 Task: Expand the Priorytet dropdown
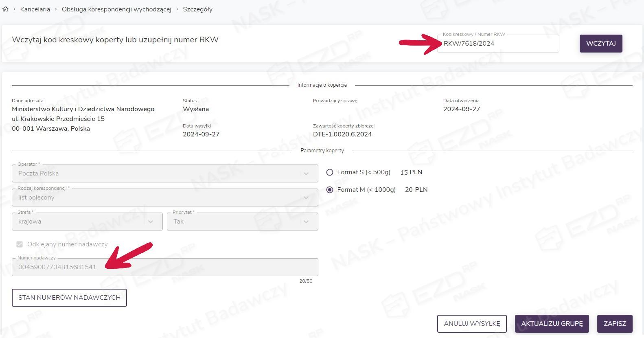tap(242, 222)
